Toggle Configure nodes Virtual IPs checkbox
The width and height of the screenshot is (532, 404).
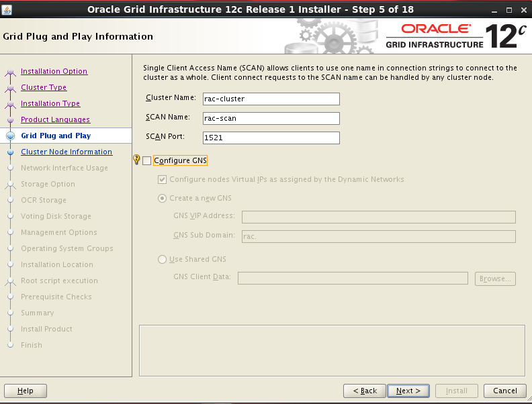162,179
